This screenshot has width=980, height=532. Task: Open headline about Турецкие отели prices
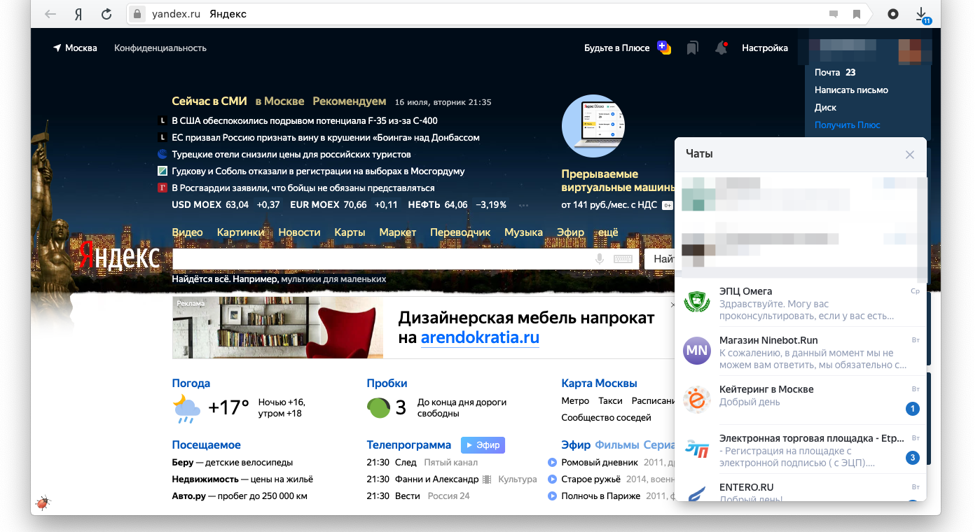click(291, 154)
